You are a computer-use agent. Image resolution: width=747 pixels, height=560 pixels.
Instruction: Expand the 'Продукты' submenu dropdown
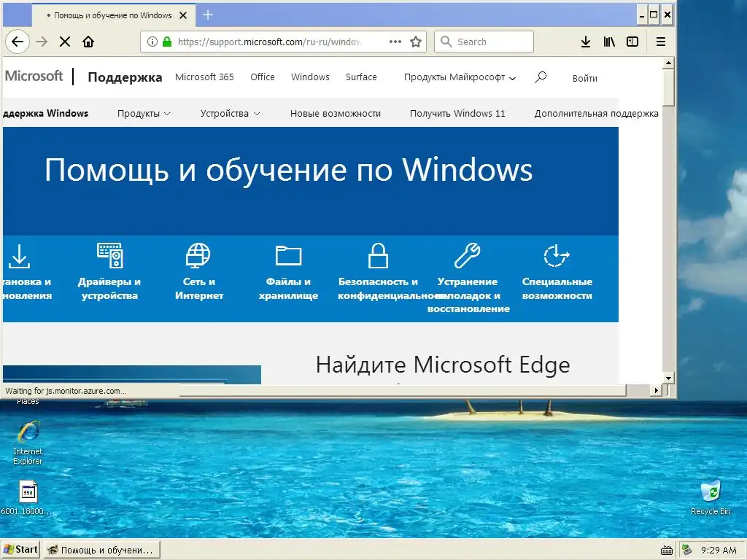coord(144,113)
